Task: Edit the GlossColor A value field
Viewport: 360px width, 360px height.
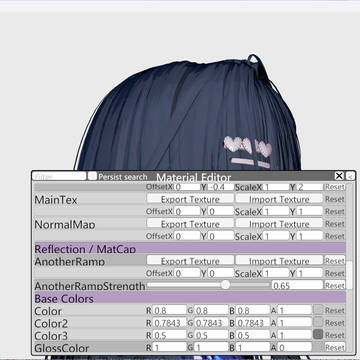Action: point(294,347)
